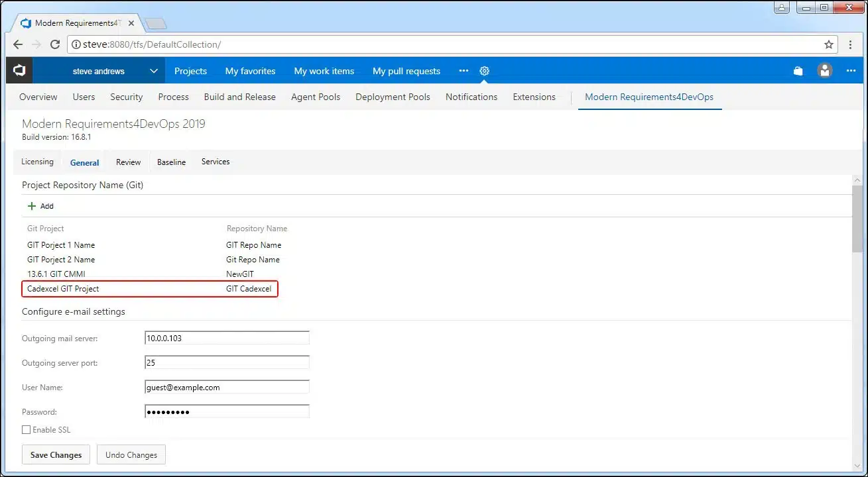Viewport: 868px width, 477px height.
Task: Open Chrome three-dot menu
Action: [x=851, y=44]
